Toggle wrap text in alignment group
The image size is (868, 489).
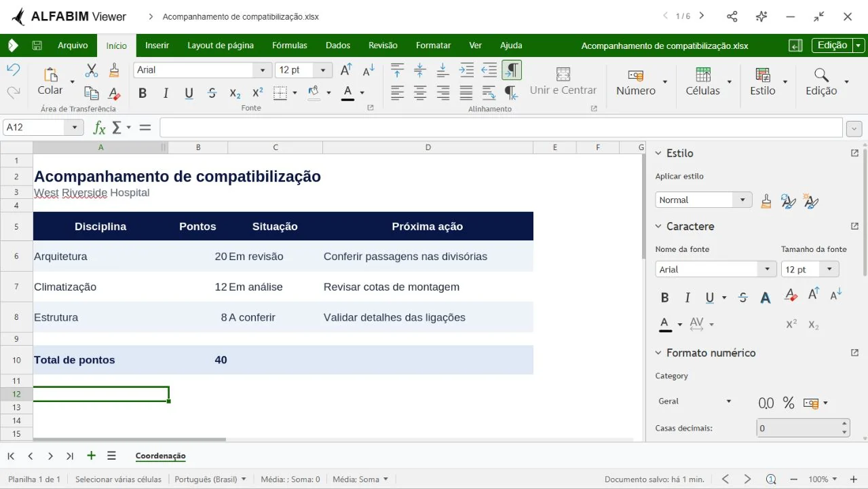[489, 93]
